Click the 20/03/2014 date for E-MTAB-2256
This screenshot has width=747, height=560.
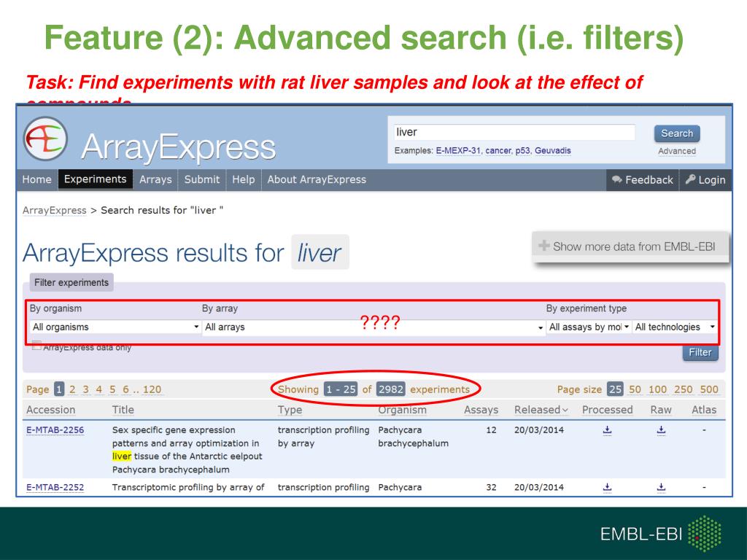point(539,429)
